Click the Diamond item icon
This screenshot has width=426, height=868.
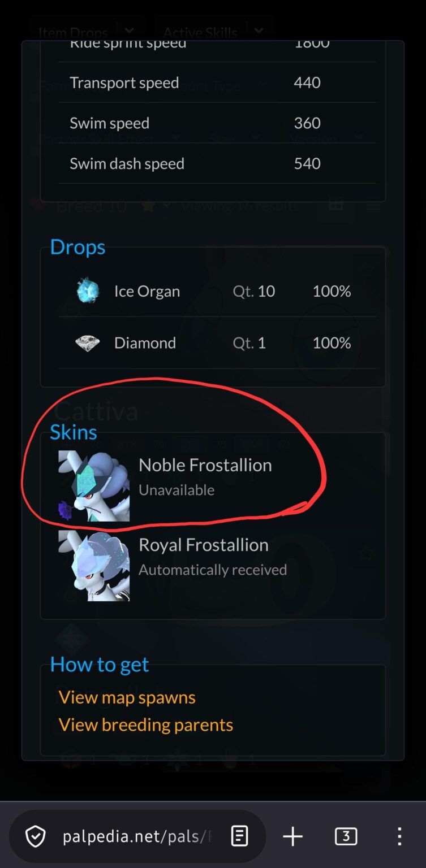pos(88,342)
